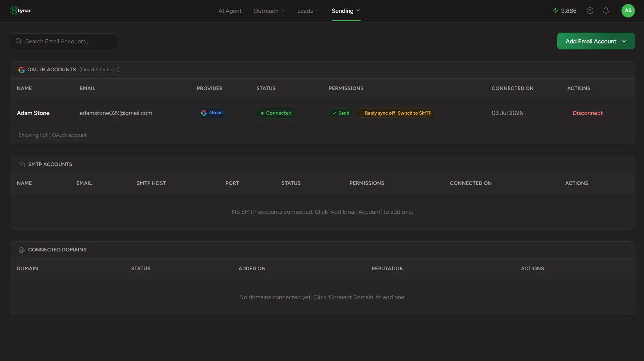Click the Gmail provider badge
The width and height of the screenshot is (644, 361).
[212, 113]
